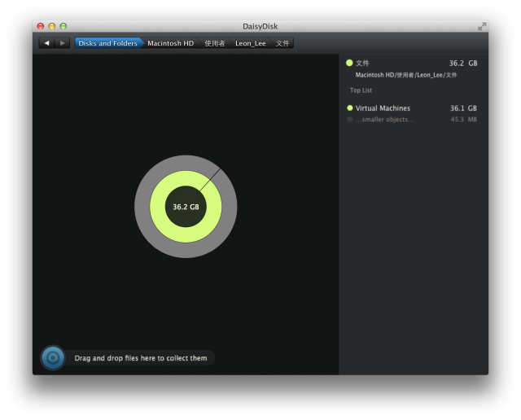Zoom the window with the green button
This screenshot has width=521, height=420.
pos(63,26)
